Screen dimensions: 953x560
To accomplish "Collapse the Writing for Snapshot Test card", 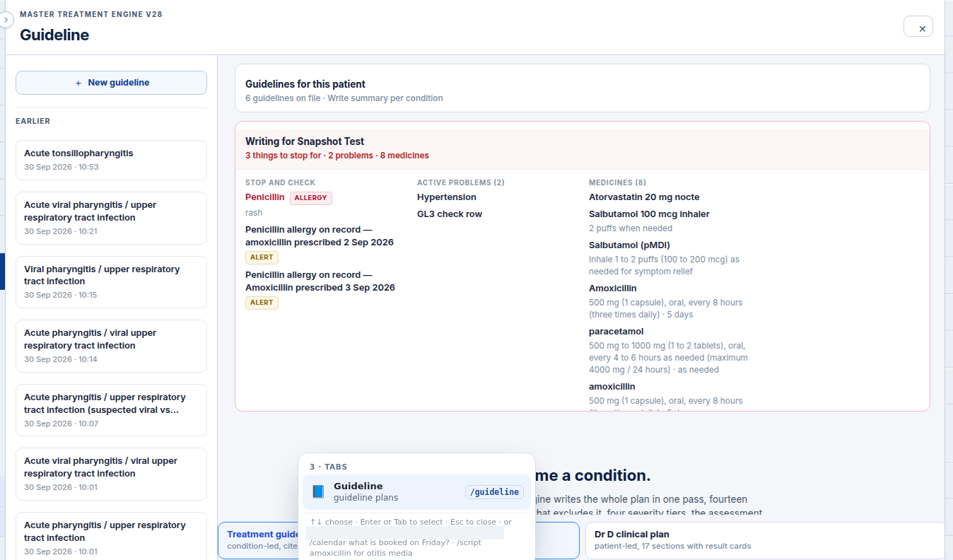I will pos(915,149).
